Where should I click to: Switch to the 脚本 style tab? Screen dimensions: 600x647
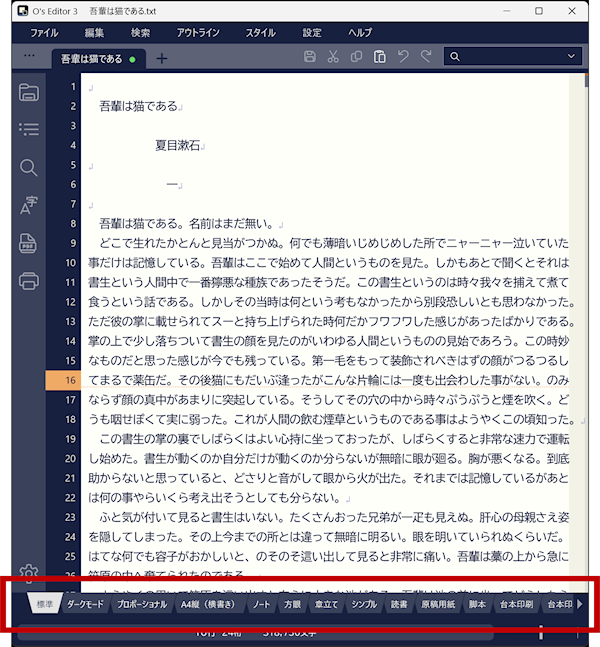(477, 604)
